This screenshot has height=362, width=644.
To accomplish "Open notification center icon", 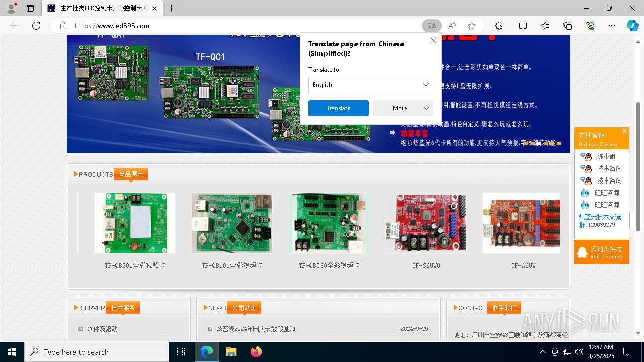I will [627, 352].
